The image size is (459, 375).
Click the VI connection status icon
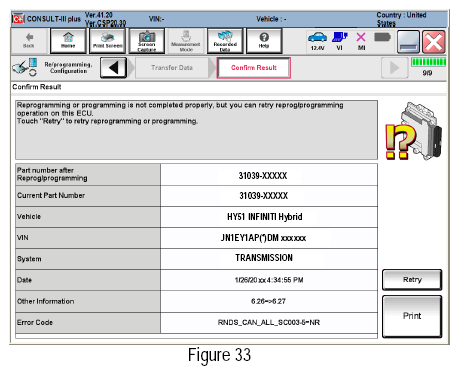pos(340,41)
